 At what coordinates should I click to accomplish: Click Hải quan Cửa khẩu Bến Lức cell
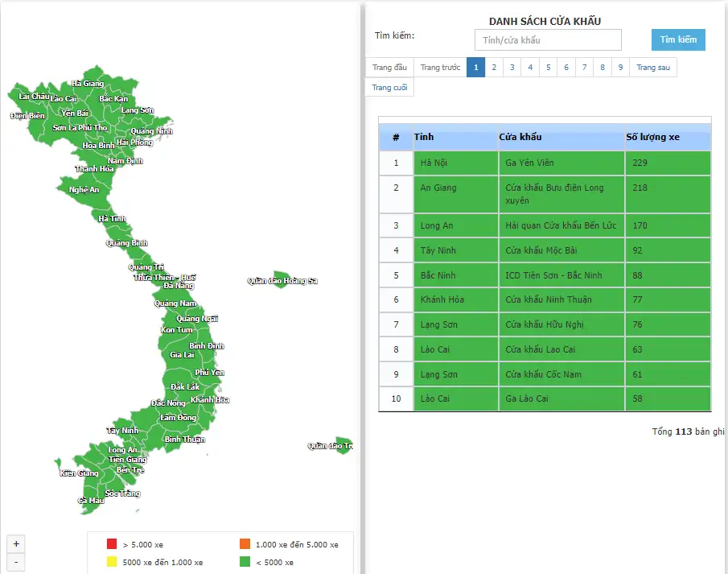[x=561, y=225]
